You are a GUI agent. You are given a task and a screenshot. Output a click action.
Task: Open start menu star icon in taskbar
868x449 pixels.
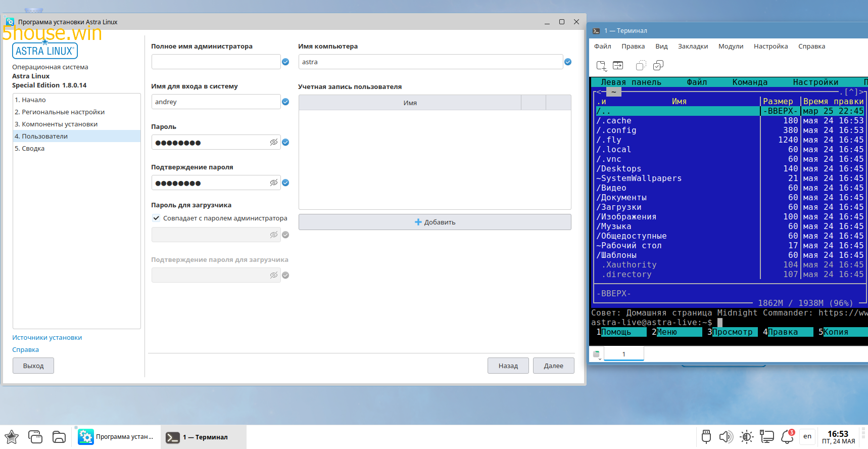coord(12,437)
